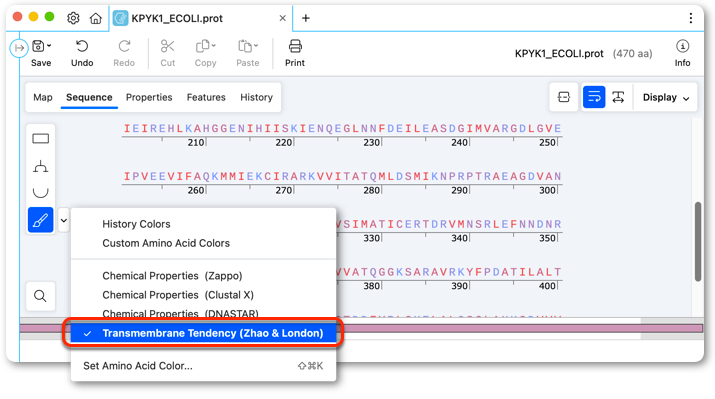
Task: Choose Chemical Properties (Zappo) menu item
Action: point(172,276)
